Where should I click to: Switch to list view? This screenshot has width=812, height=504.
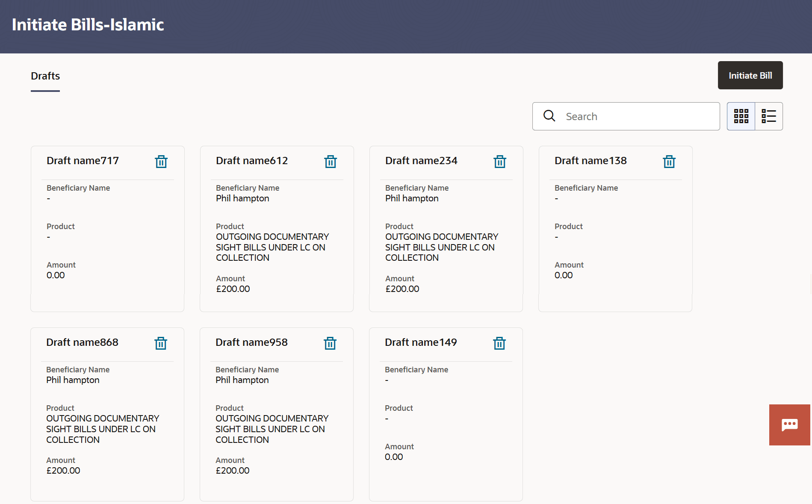[x=769, y=116]
